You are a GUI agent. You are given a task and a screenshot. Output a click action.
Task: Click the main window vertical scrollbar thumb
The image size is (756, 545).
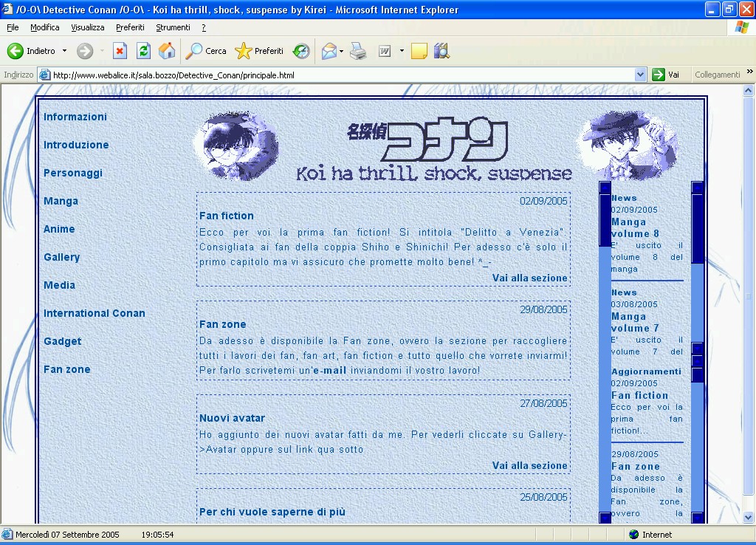pyautogui.click(x=749, y=295)
